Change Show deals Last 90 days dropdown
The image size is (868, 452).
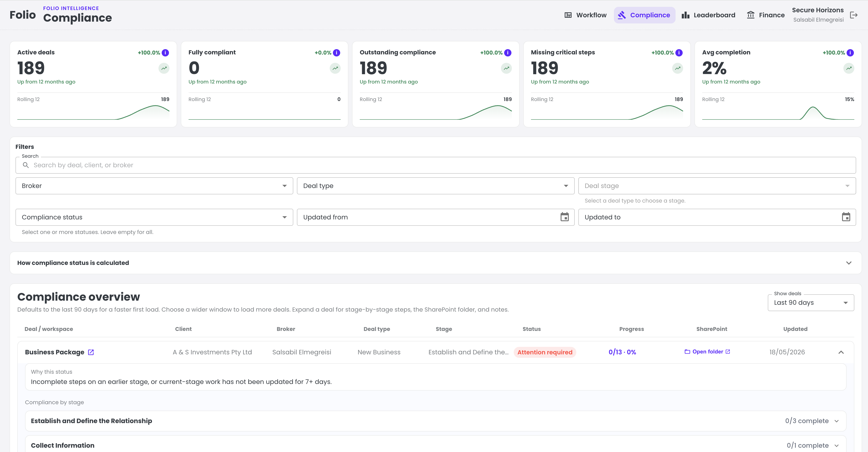click(810, 302)
